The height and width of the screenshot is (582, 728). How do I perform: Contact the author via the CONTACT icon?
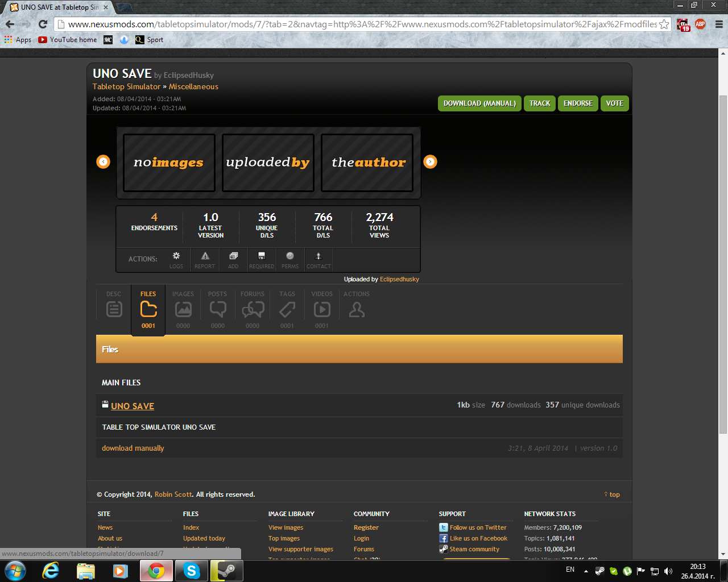tap(318, 260)
